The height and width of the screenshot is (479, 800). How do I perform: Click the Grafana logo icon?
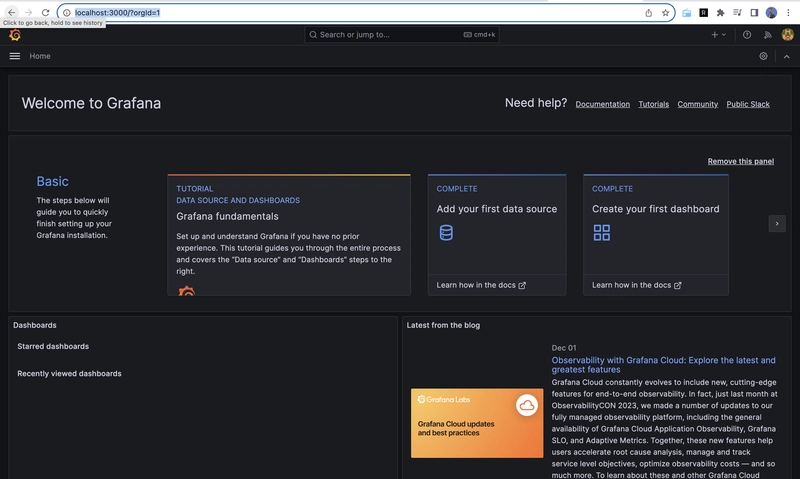pos(15,35)
